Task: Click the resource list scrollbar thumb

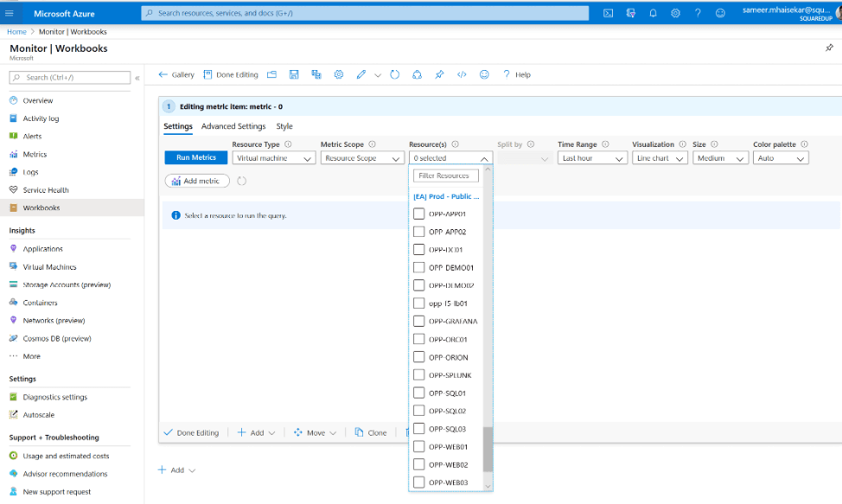Action: tap(488, 450)
